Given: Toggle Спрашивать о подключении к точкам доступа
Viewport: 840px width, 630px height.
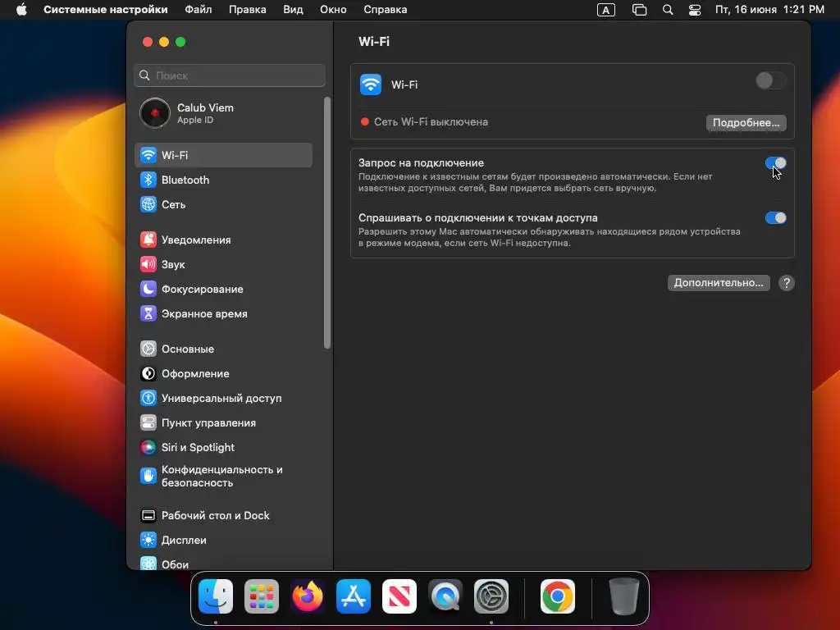Looking at the screenshot, I should [x=775, y=218].
